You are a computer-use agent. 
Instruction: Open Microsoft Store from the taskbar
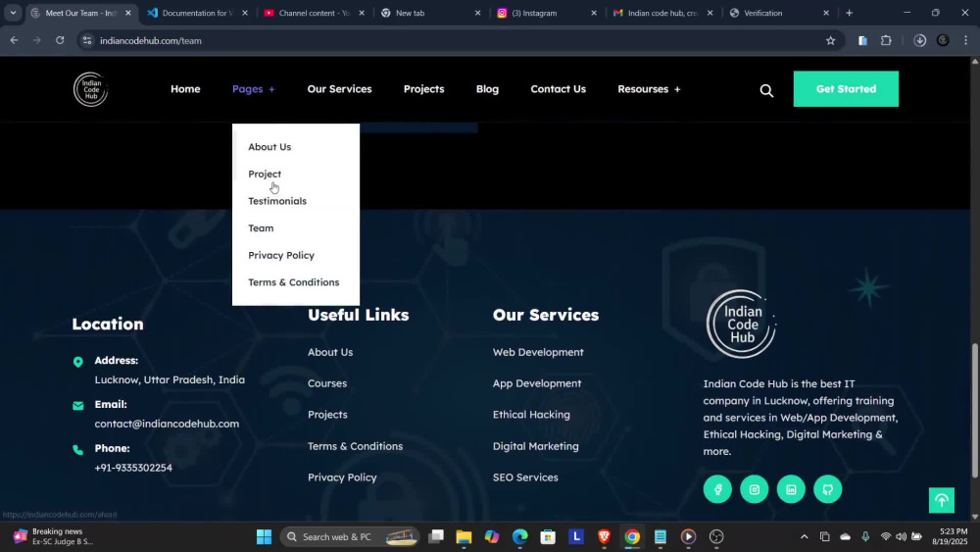tap(548, 536)
